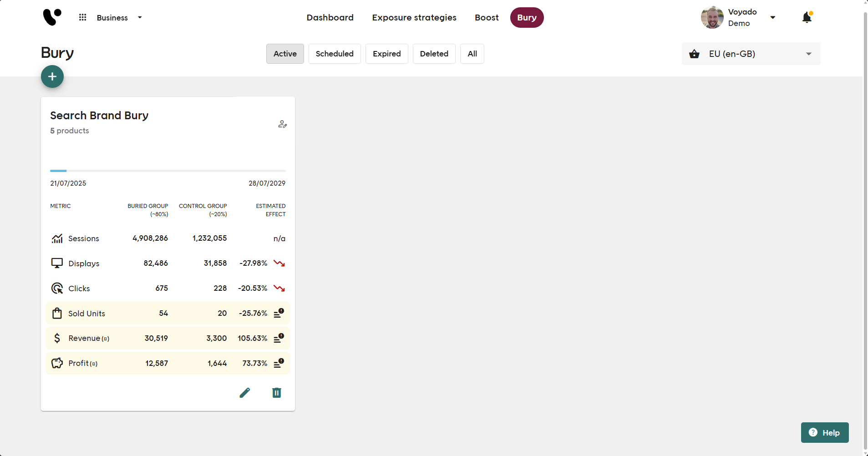
Task: Click Sold Units significance warning icon
Action: (x=279, y=313)
